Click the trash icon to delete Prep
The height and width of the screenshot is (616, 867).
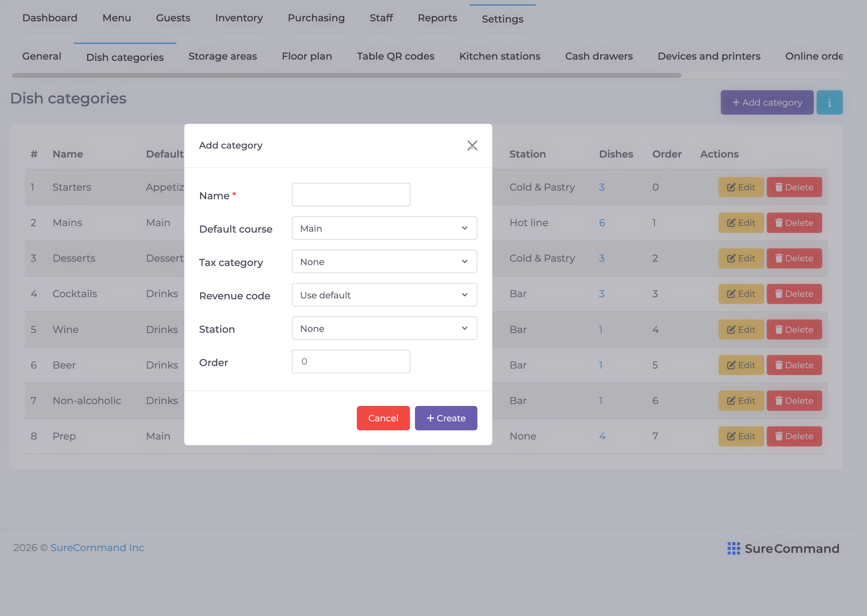pos(779,436)
